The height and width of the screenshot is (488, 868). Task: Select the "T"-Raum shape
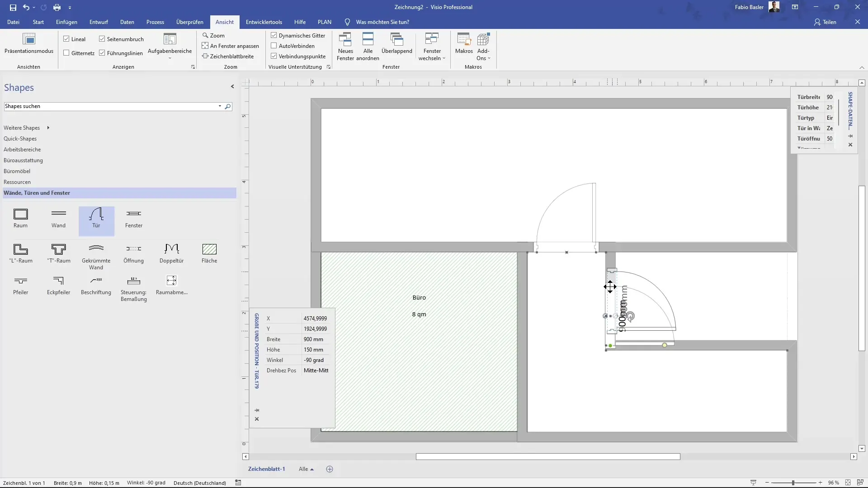(x=59, y=253)
